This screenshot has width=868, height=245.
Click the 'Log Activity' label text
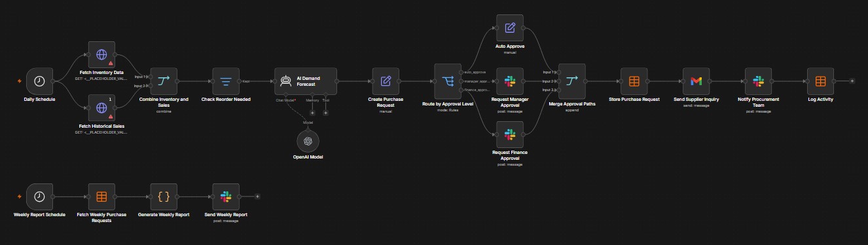pyautogui.click(x=820, y=100)
